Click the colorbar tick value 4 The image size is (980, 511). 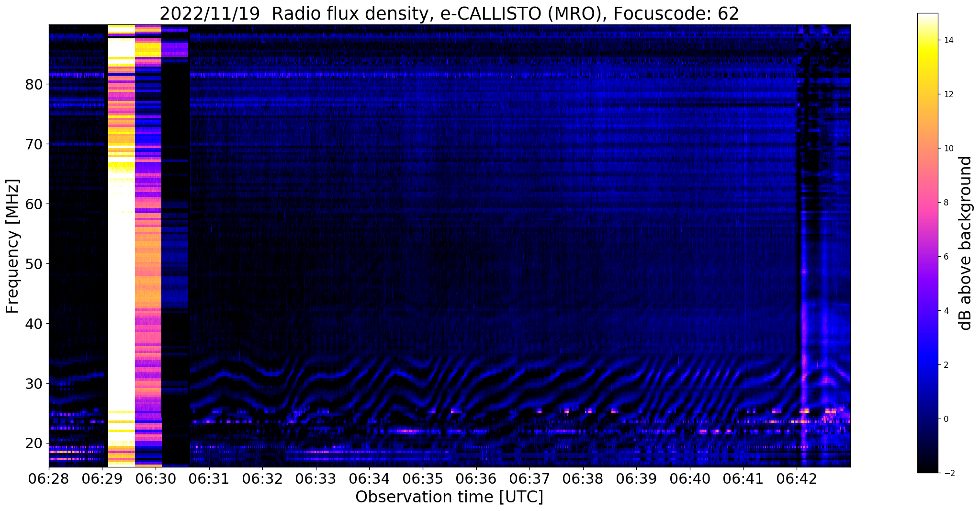(946, 311)
